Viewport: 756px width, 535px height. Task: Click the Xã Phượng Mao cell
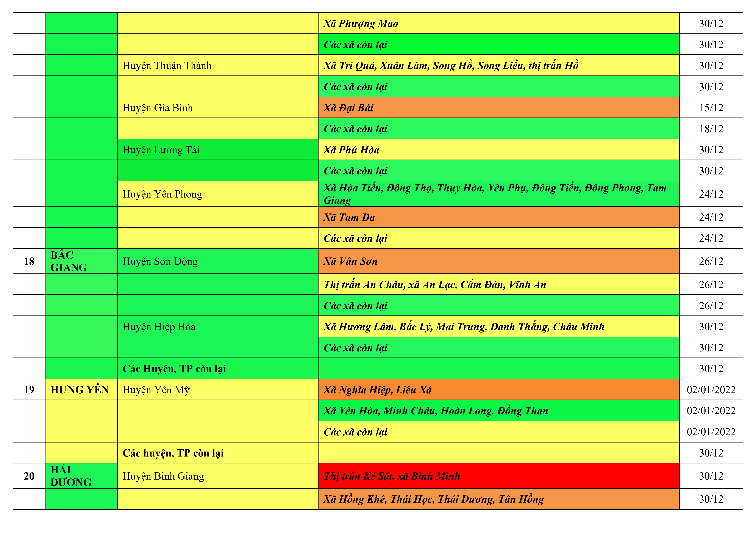click(x=498, y=23)
